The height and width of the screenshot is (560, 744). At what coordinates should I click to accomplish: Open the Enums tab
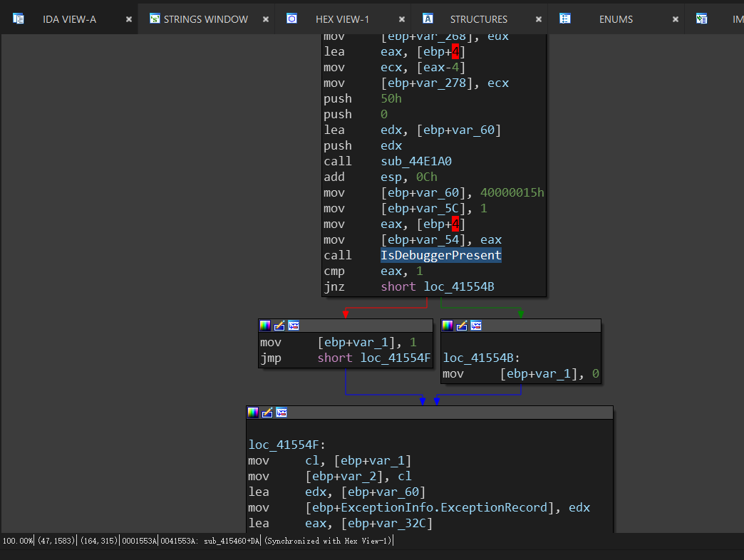616,19
